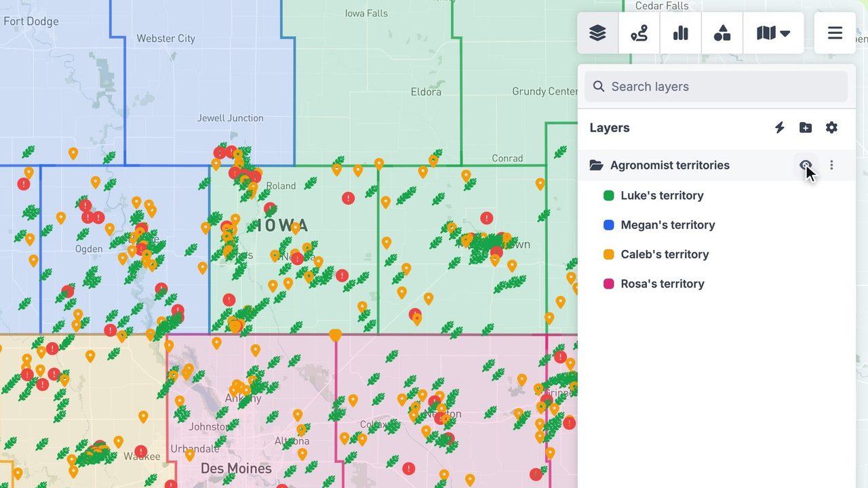Click the blue swatch for Megan's territory
The image size is (868, 488).
(609, 225)
